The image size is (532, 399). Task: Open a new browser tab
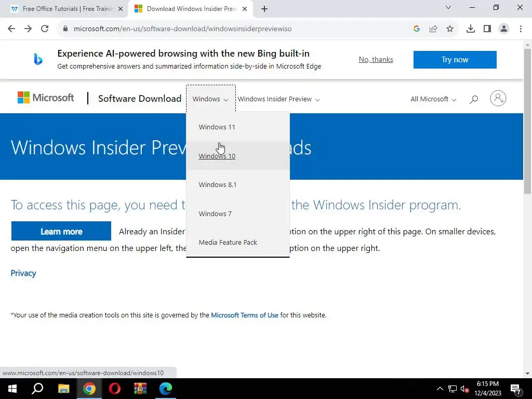(x=264, y=9)
